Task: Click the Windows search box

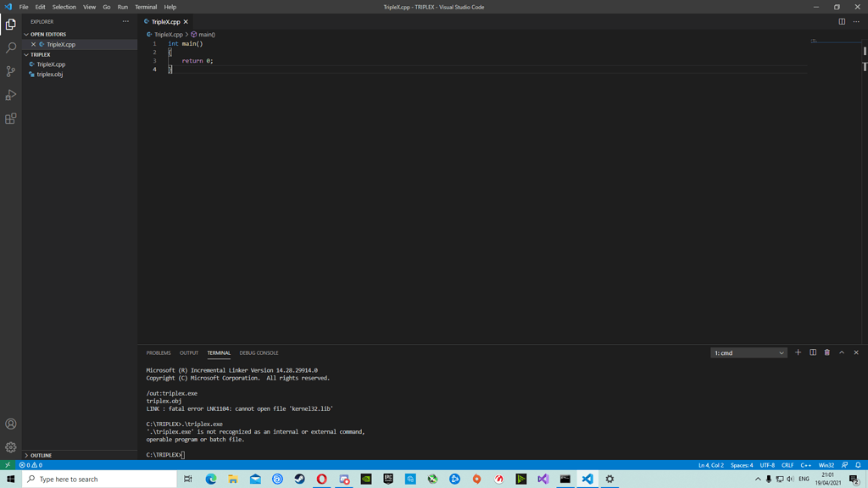Action: (93, 479)
